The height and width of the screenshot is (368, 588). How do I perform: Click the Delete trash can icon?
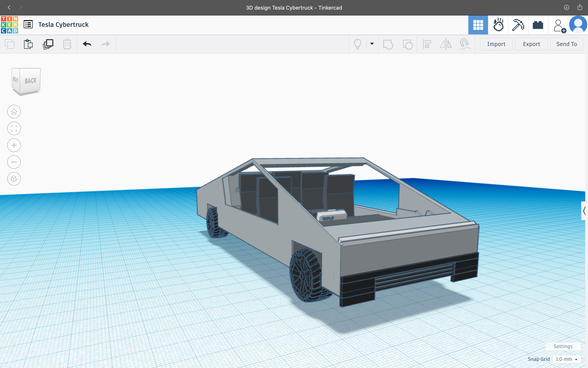point(67,44)
